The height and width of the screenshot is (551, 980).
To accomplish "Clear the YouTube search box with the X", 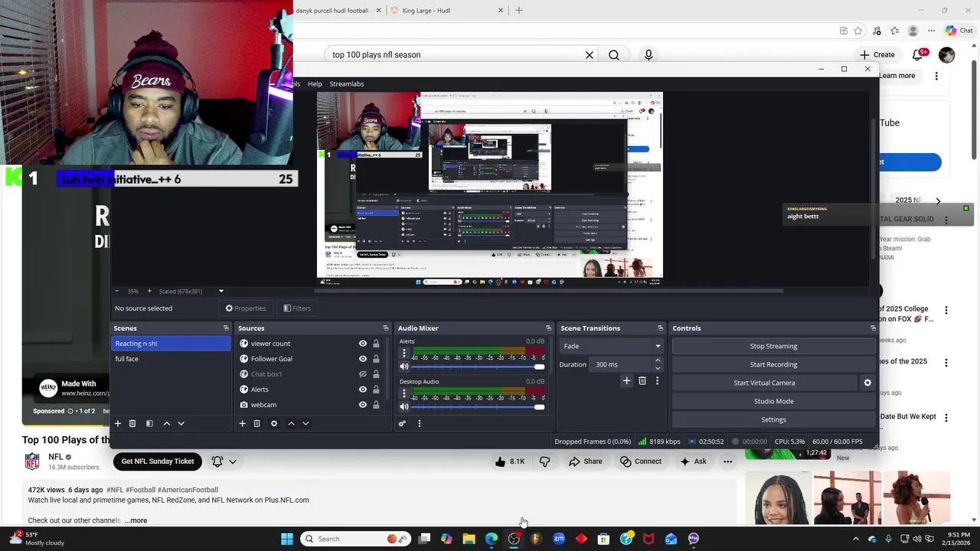I will pyautogui.click(x=590, y=55).
